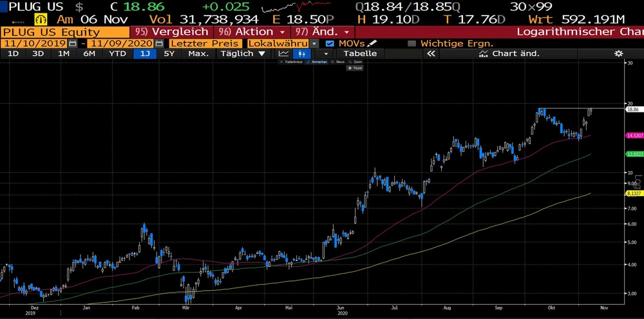Select the 1D time range tab
The image size is (644, 319).
13,54
